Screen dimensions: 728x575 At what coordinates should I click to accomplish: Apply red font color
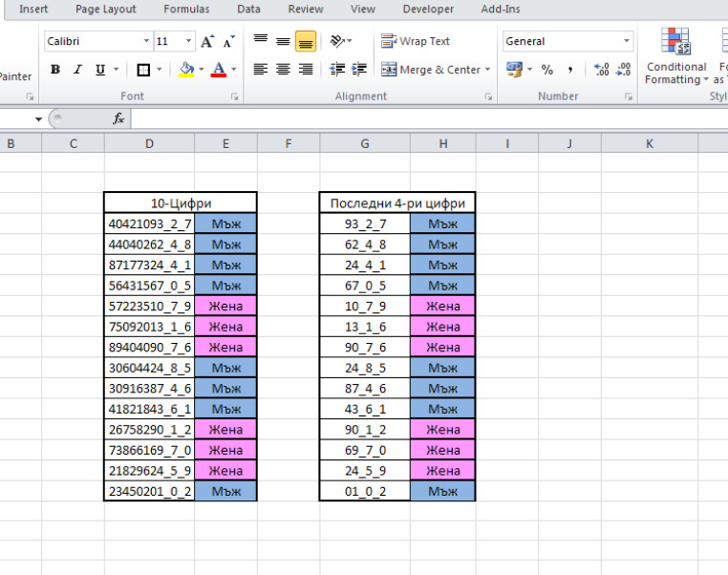pyautogui.click(x=219, y=70)
